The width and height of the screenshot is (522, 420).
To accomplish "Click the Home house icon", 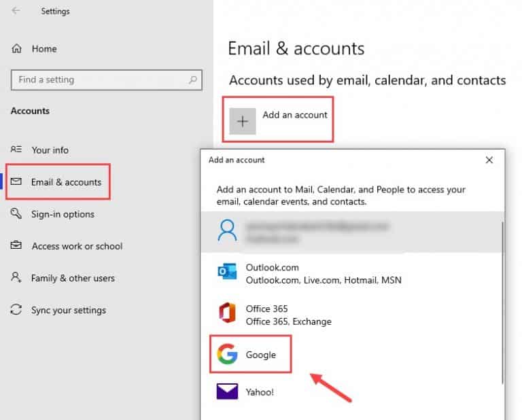I will coord(16,48).
